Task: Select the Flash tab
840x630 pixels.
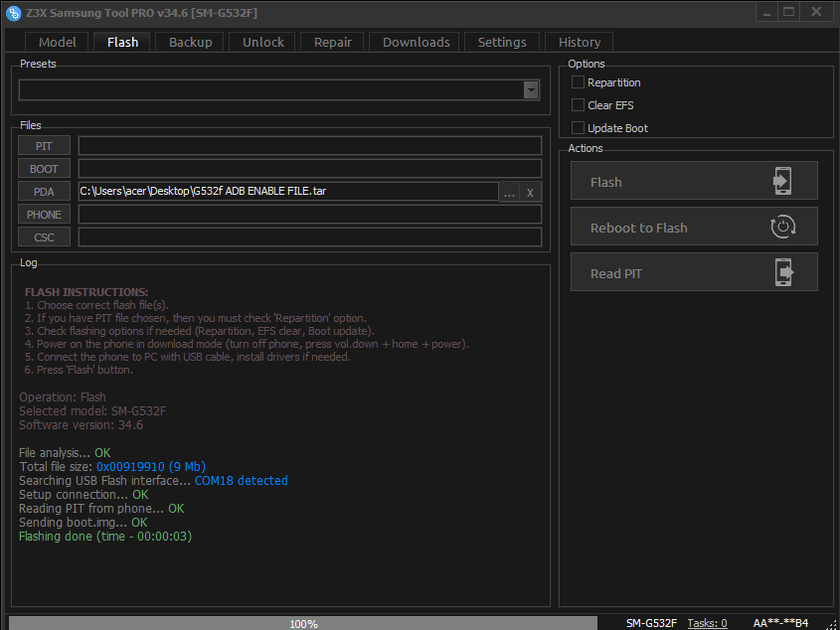Action: (x=122, y=42)
